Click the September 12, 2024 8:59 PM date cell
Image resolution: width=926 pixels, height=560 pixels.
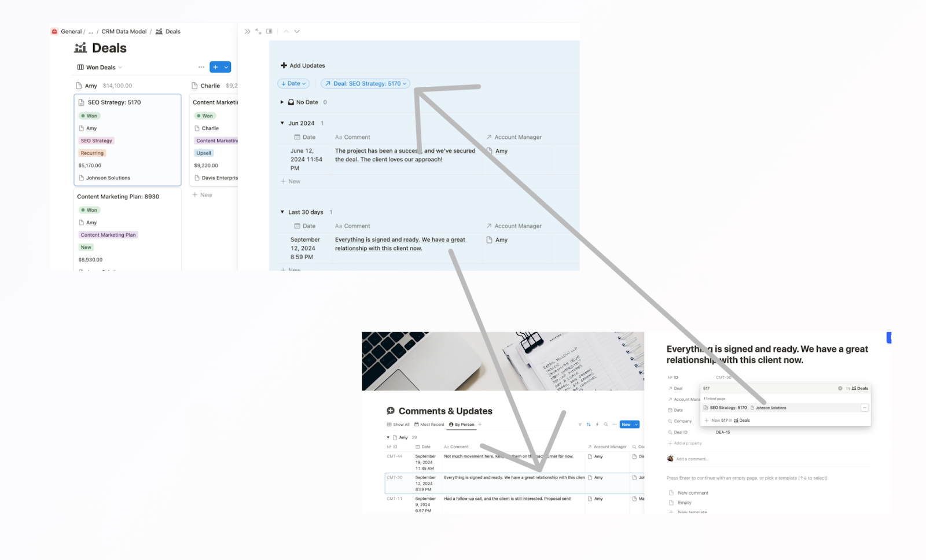click(305, 248)
